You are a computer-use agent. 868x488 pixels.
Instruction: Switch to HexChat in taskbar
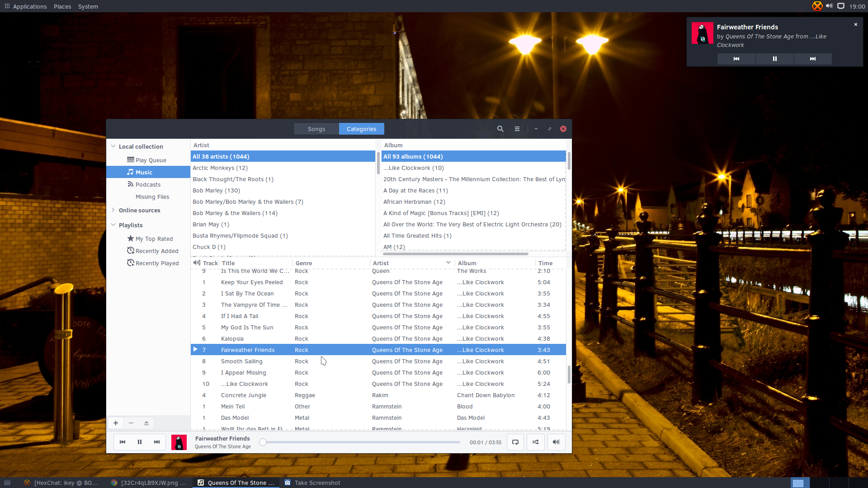point(61,483)
